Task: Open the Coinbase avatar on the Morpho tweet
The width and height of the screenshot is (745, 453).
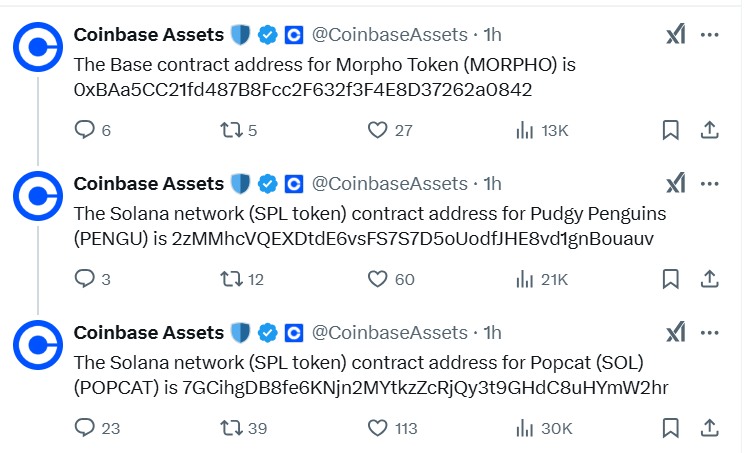Action: [x=39, y=47]
